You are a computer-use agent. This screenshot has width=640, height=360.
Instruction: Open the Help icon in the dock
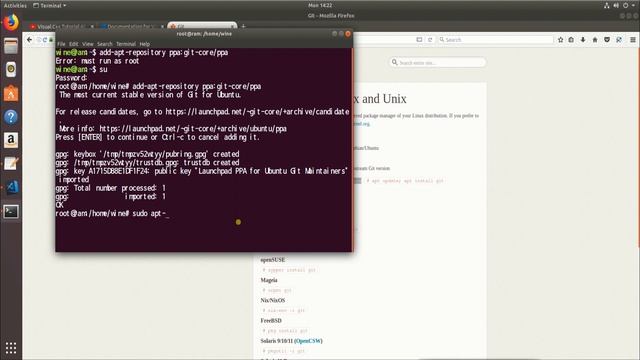11,117
